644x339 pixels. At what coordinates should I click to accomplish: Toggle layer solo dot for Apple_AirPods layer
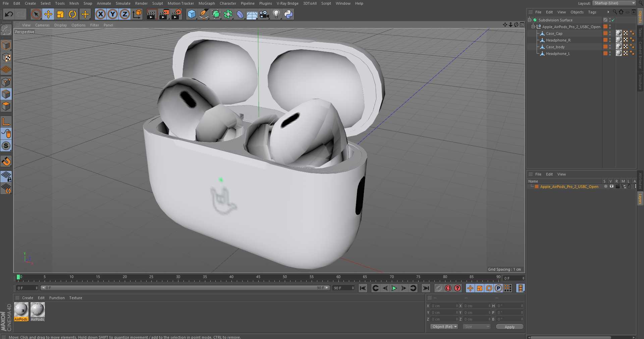[x=606, y=186]
